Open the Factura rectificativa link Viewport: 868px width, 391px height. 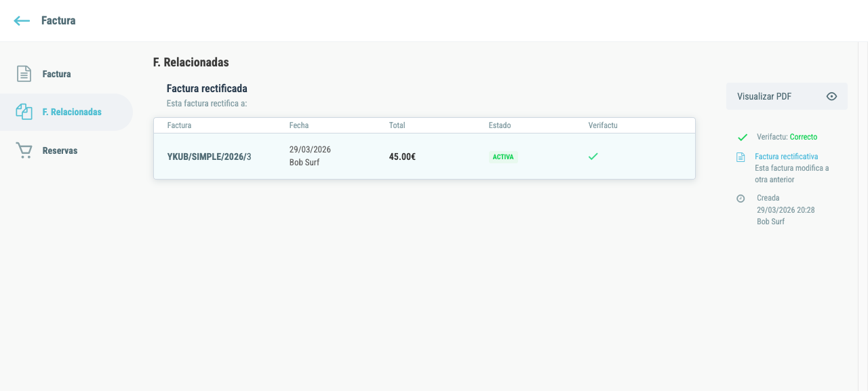pos(786,157)
